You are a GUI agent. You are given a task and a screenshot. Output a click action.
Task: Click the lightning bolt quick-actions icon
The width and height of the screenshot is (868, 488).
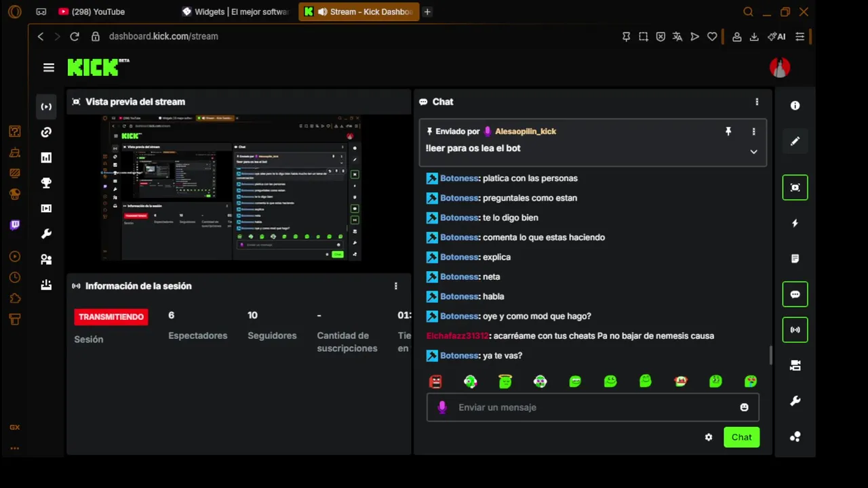(x=795, y=224)
